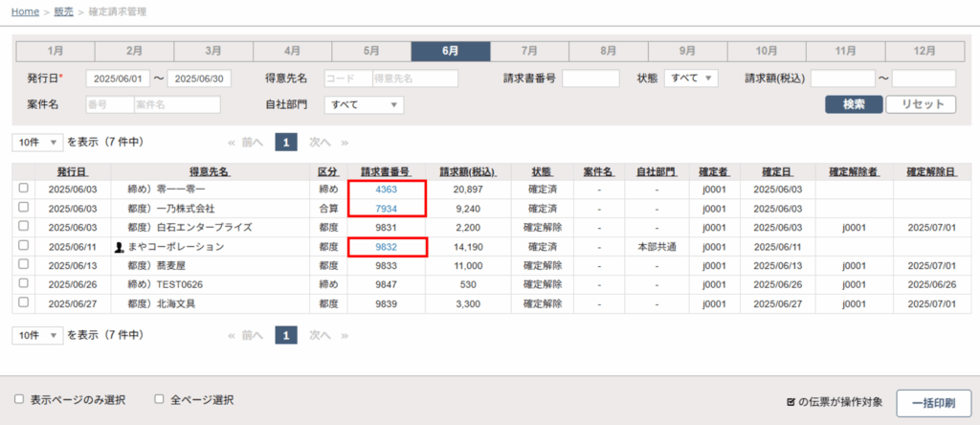This screenshot has width=980, height=425.
Task: Open invoice number 4363 link
Action: 387,189
